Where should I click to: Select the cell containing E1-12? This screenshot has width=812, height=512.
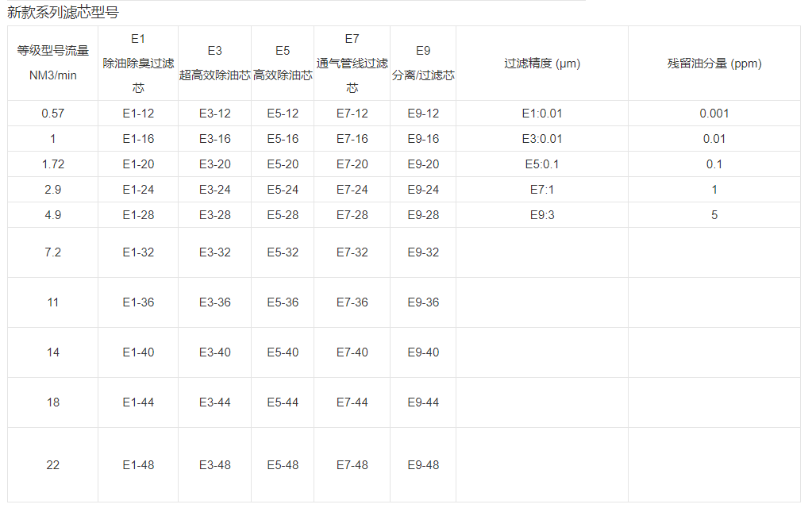(138, 114)
